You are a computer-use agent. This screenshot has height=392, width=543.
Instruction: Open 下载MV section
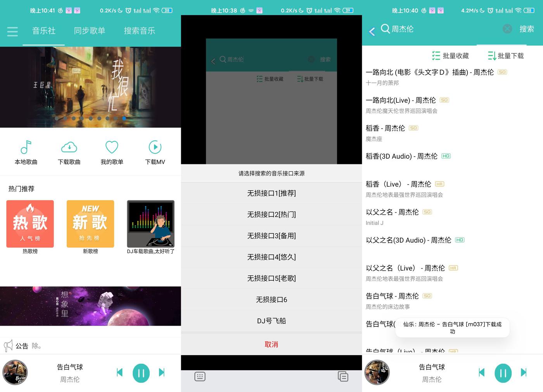(x=155, y=152)
